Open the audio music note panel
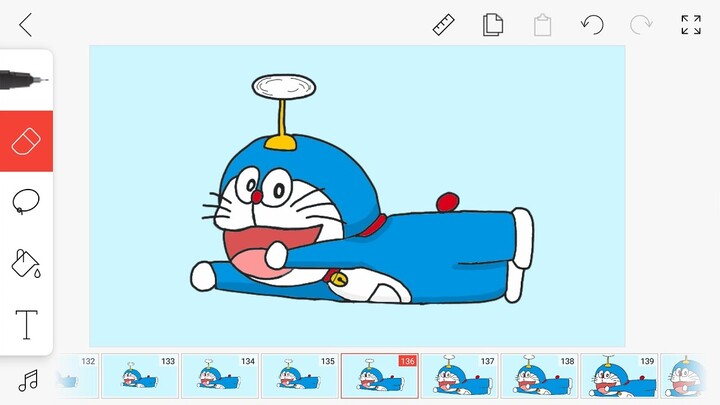 click(28, 381)
